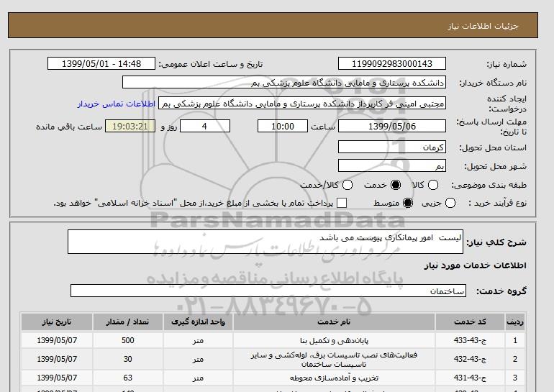Open the اطلاعات تماس خریدار link

tap(117, 104)
